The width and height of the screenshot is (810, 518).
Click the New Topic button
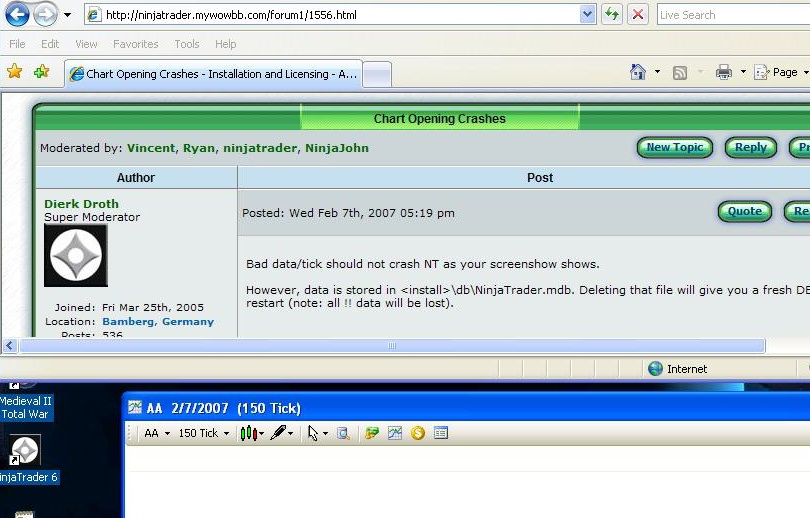[675, 147]
